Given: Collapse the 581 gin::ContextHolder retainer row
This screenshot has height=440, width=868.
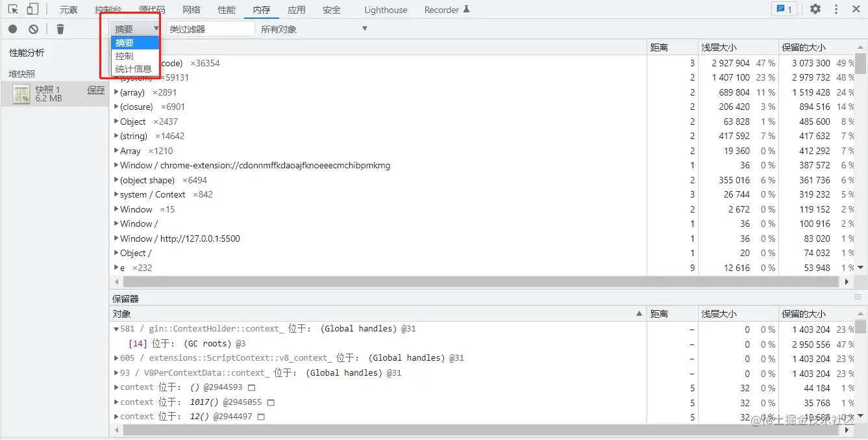Looking at the screenshot, I should coord(116,329).
